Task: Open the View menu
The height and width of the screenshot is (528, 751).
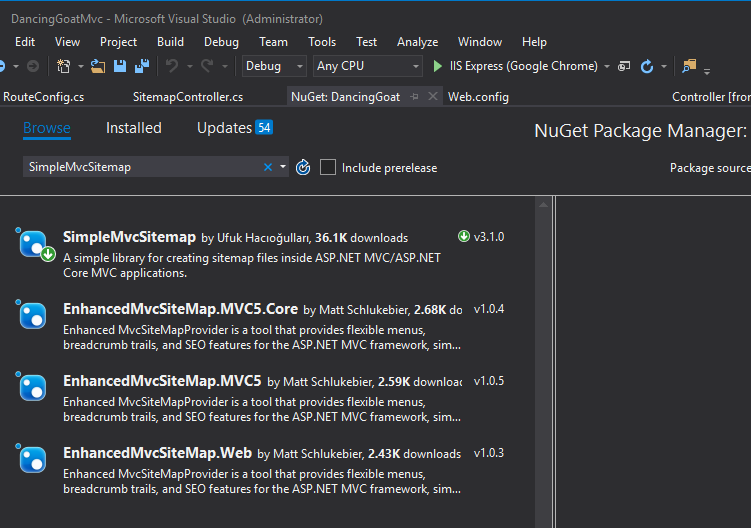Action: coord(68,42)
